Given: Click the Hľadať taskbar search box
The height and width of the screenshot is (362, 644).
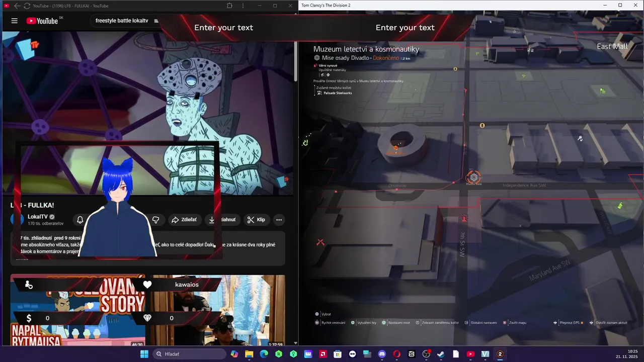Looking at the screenshot, I should coord(189,354).
